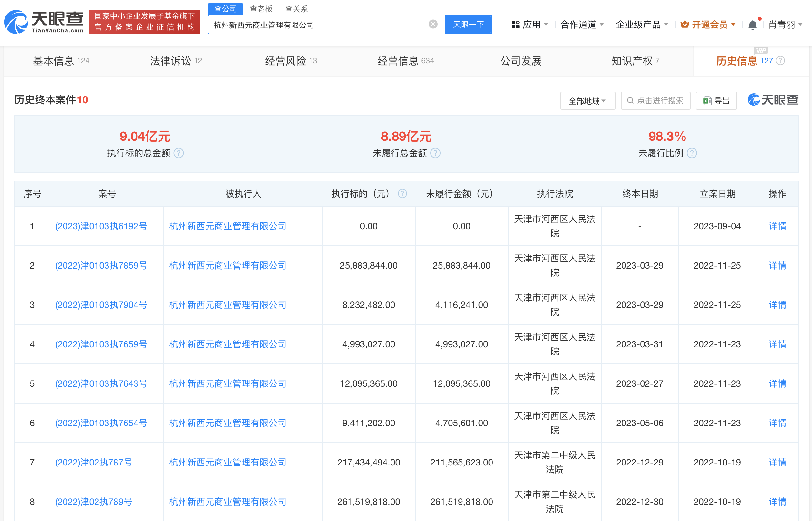Click the 导出 export button

(x=716, y=101)
